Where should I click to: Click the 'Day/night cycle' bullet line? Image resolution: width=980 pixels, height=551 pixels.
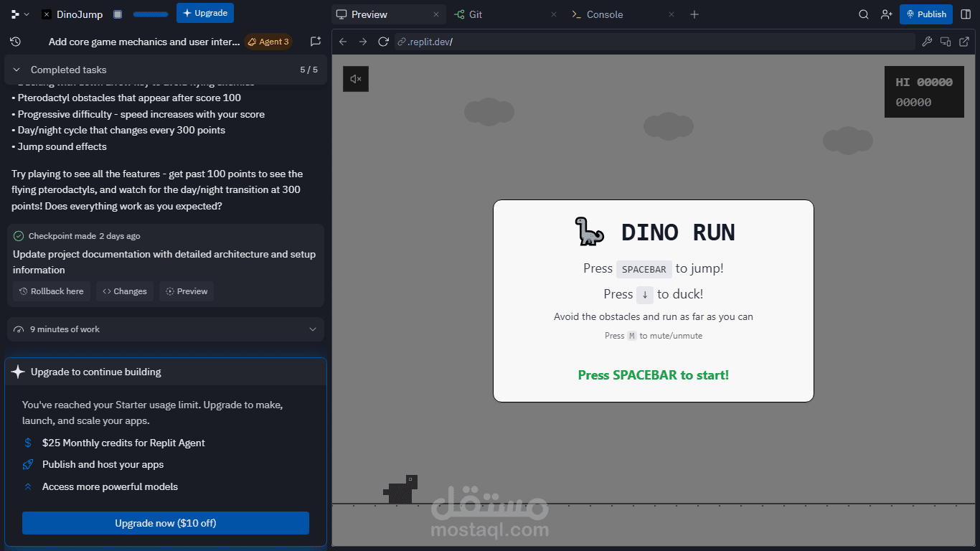tap(118, 131)
